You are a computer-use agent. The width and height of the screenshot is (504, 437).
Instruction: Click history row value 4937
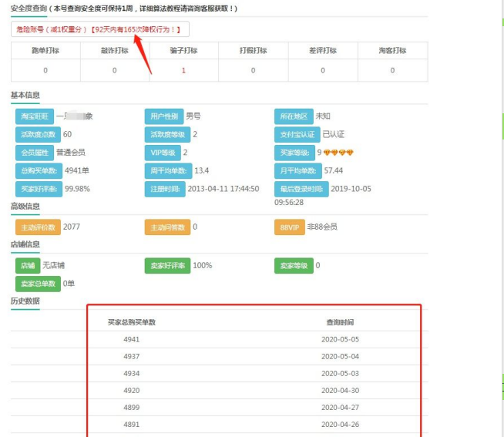click(132, 357)
